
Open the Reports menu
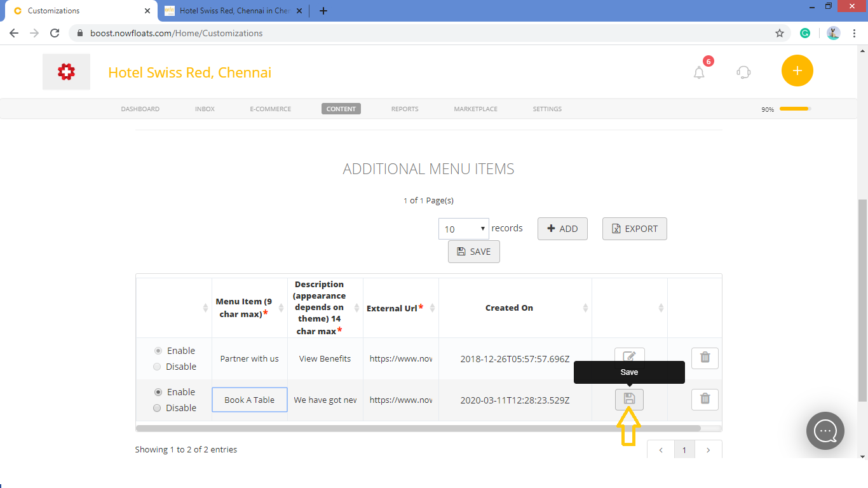pyautogui.click(x=405, y=109)
